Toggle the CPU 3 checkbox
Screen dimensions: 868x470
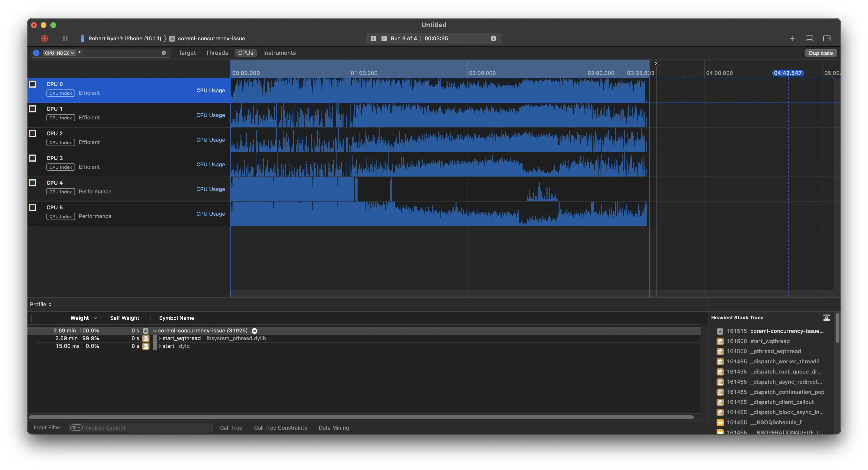pos(32,158)
